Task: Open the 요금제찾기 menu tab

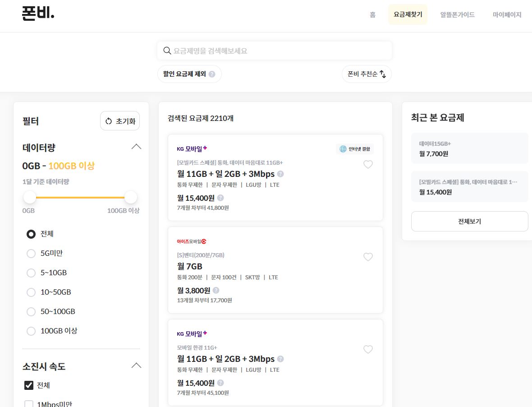Action: [408, 14]
